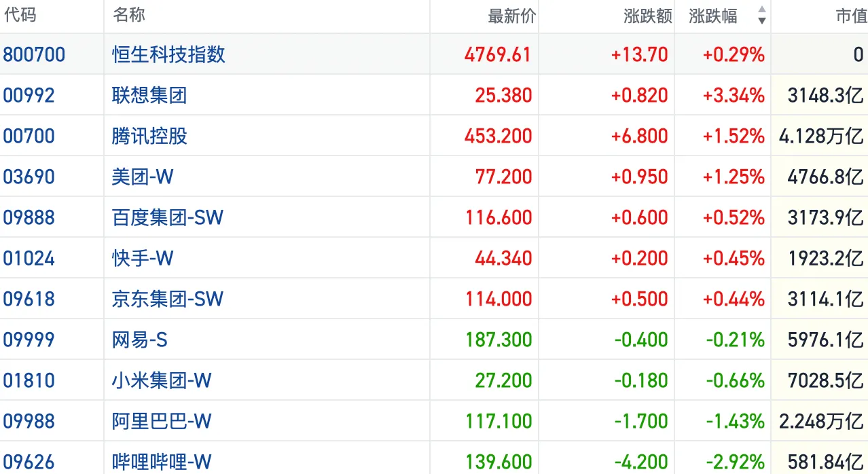Click latest price 77.200

[503, 177]
